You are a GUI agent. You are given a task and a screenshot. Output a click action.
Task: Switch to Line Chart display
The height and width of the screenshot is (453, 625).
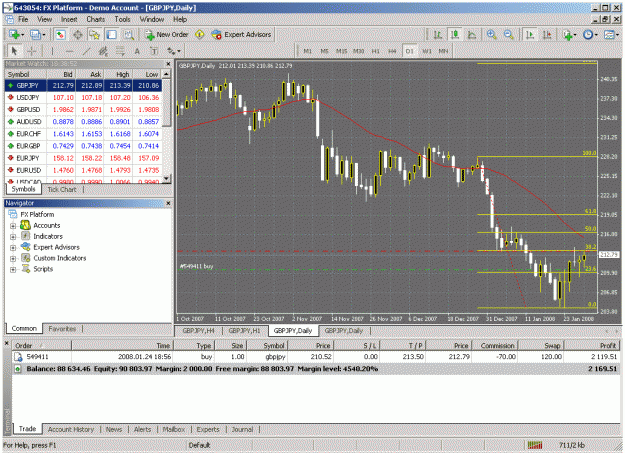(x=472, y=35)
